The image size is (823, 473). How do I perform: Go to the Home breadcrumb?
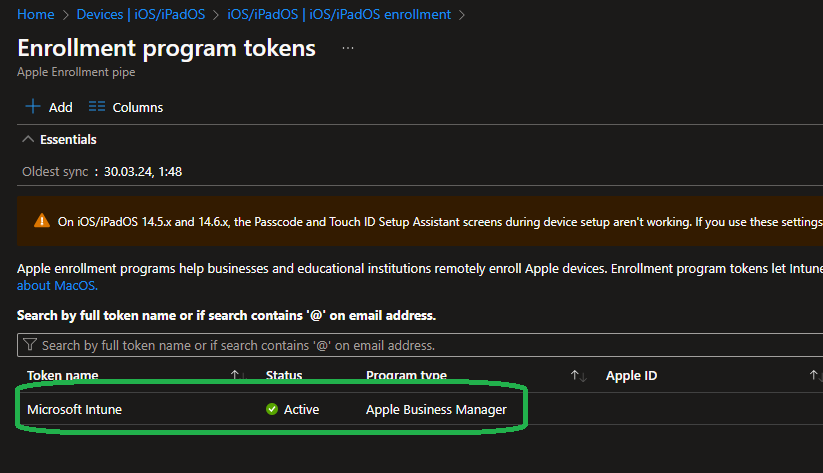point(36,14)
